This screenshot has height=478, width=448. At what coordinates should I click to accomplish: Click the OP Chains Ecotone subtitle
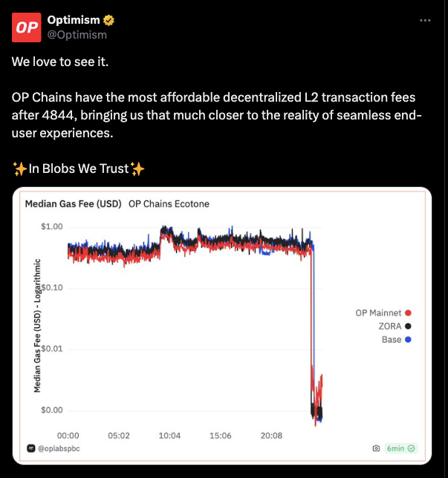point(169,204)
